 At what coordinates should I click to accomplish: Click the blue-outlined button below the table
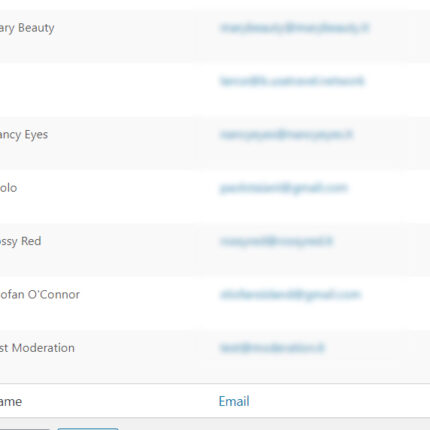[x=88, y=429]
